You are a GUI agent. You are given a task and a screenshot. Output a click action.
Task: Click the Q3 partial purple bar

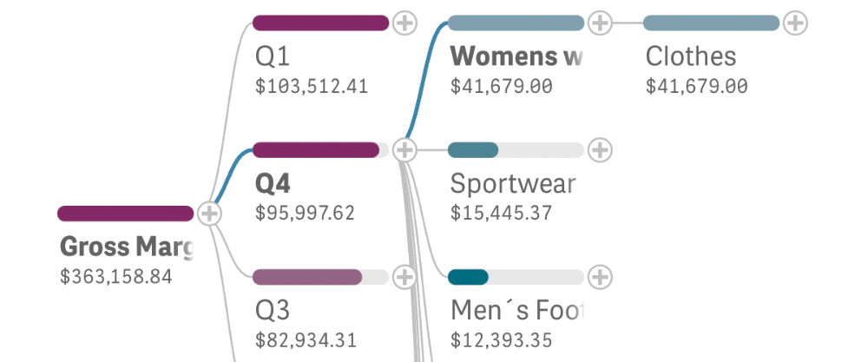[x=307, y=277]
